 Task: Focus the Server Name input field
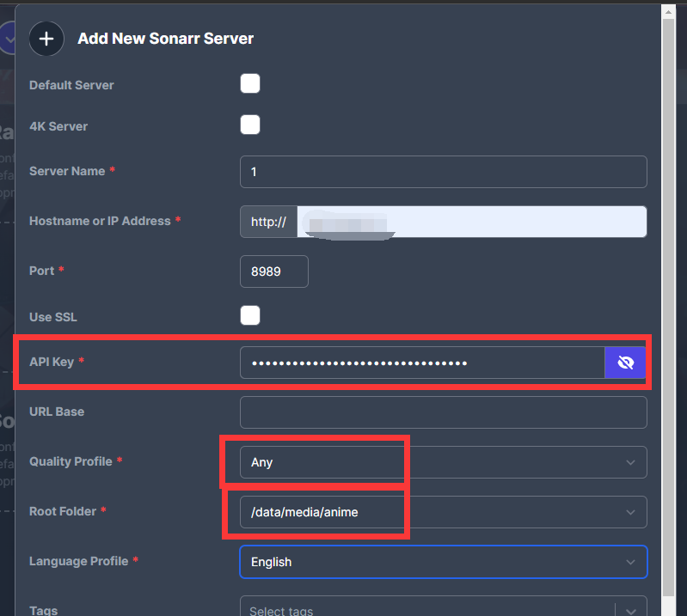pyautogui.click(x=443, y=172)
